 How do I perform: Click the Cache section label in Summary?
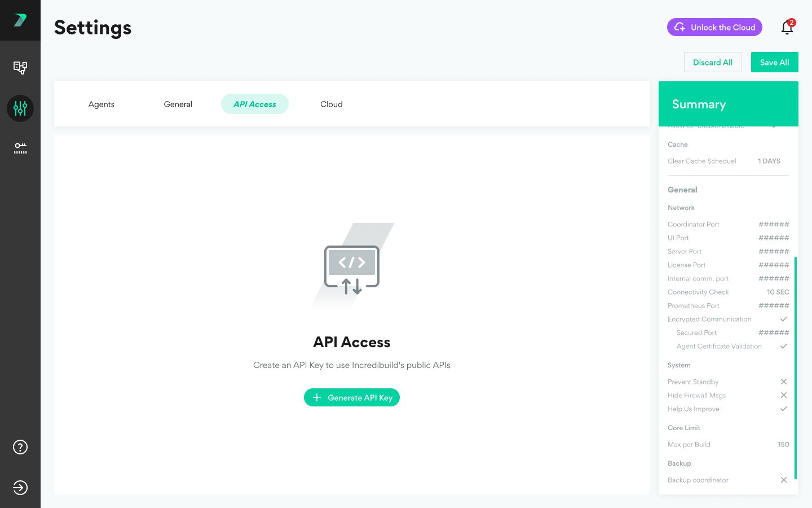coord(678,144)
